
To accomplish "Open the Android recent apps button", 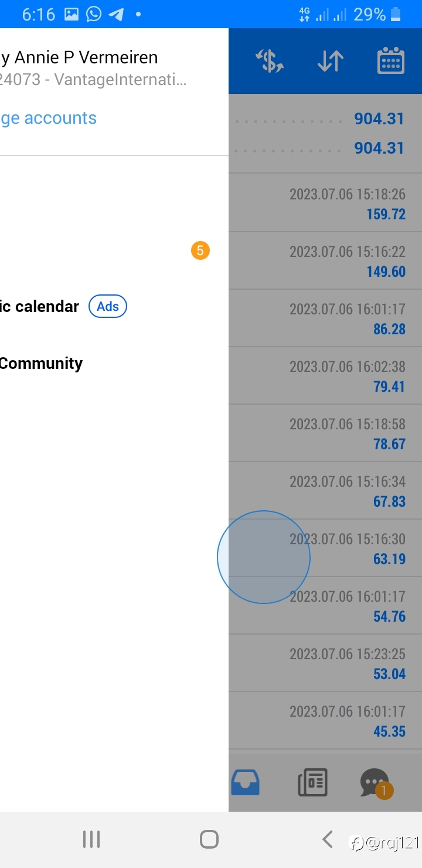I will click(x=91, y=839).
